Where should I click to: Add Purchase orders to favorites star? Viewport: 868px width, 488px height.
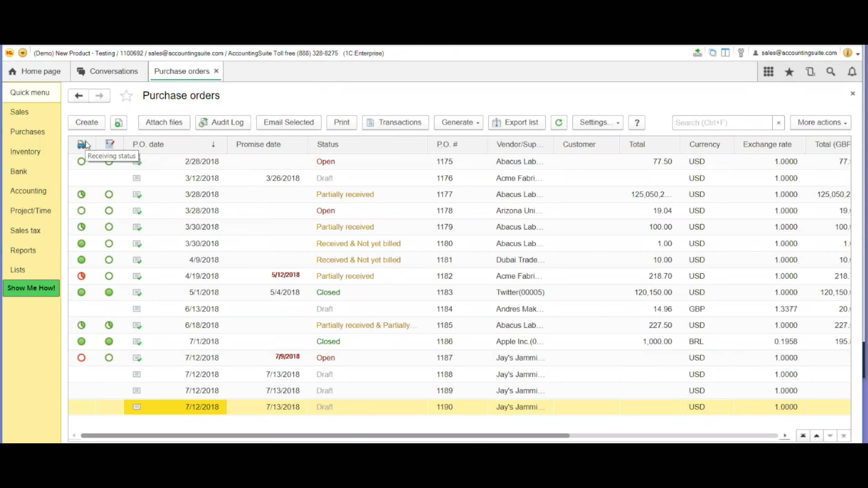tap(126, 95)
